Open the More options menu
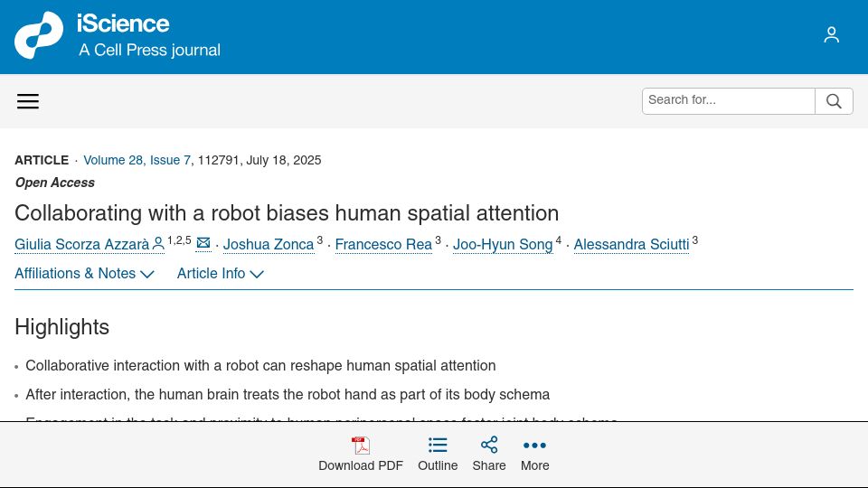Viewport: 868px width, 488px height. 534,455
